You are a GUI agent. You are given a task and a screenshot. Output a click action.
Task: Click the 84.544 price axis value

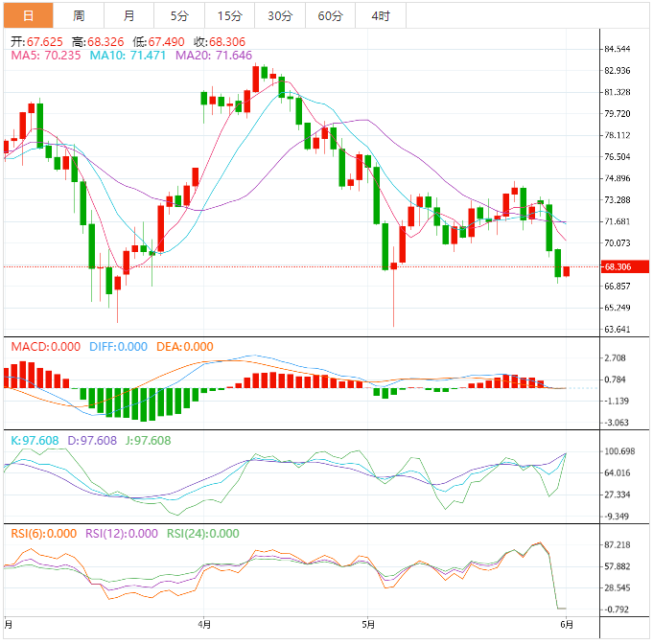tap(618, 49)
